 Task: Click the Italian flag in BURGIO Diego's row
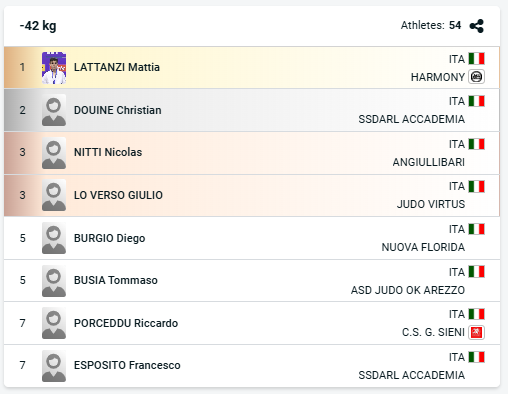point(476,229)
